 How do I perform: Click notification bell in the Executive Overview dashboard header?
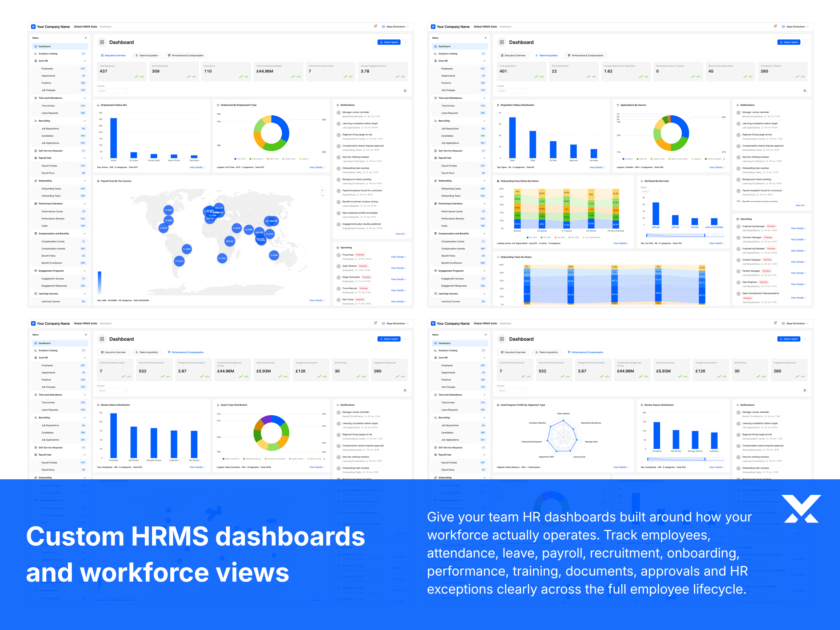(x=376, y=26)
